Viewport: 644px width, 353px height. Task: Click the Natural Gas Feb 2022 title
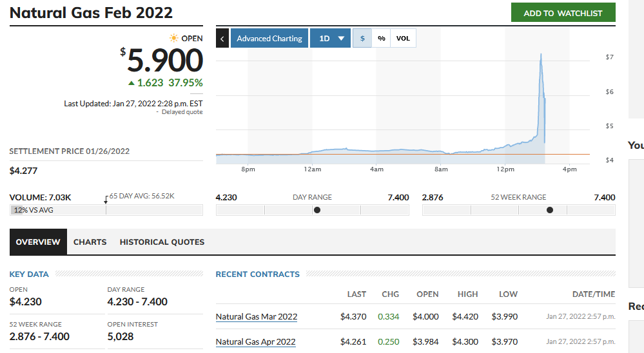point(91,13)
